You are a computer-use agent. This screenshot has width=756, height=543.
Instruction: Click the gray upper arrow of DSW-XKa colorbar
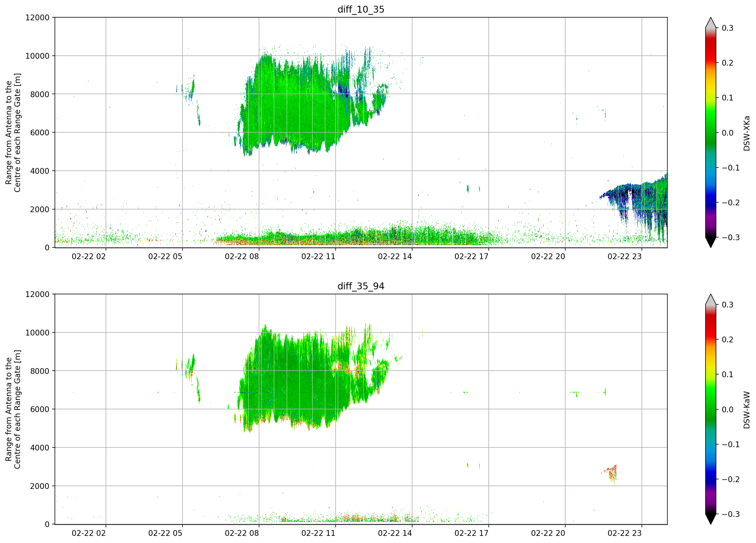(711, 23)
